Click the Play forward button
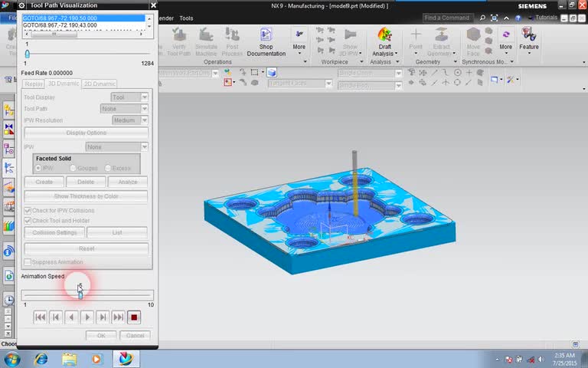 [x=87, y=317]
